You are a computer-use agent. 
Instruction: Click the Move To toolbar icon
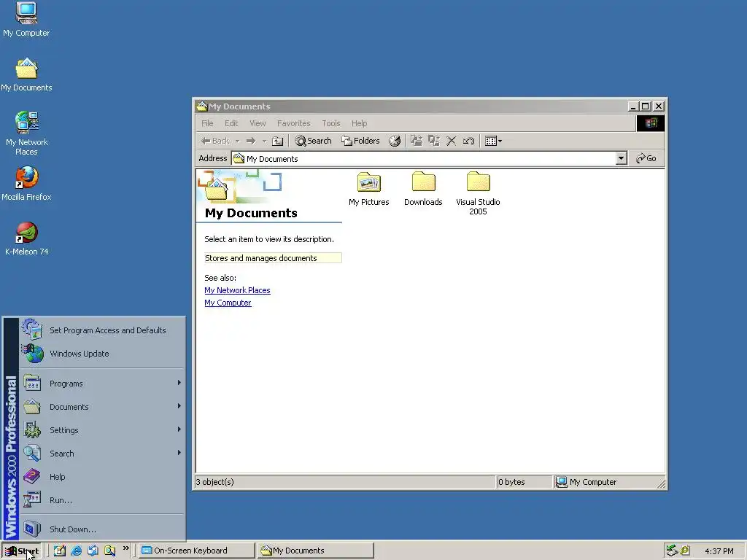coord(417,141)
